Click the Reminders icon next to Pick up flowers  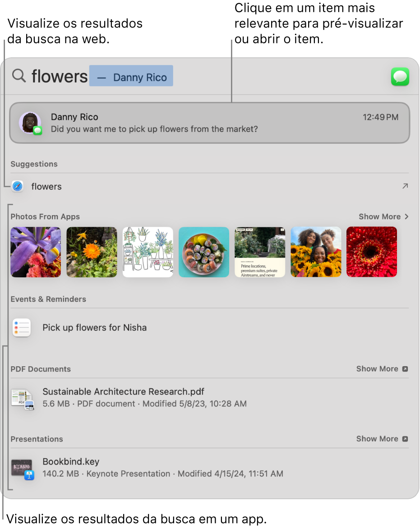click(x=22, y=327)
